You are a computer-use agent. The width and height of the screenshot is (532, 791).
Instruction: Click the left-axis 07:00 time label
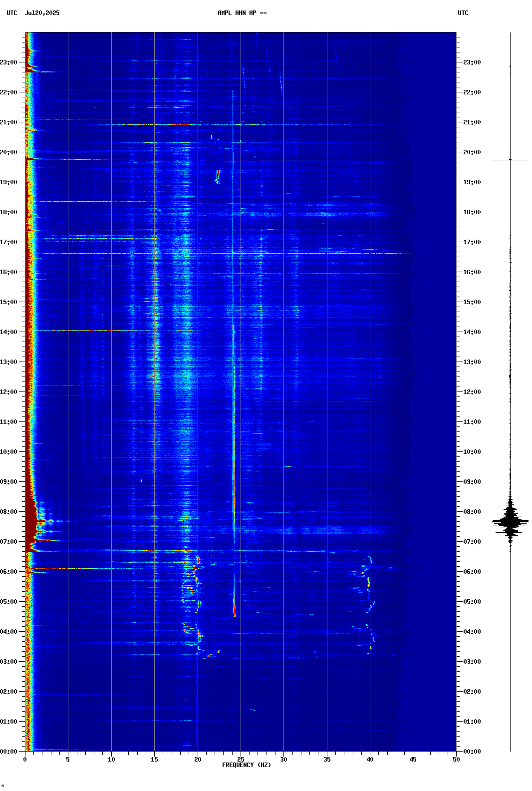coord(9,542)
